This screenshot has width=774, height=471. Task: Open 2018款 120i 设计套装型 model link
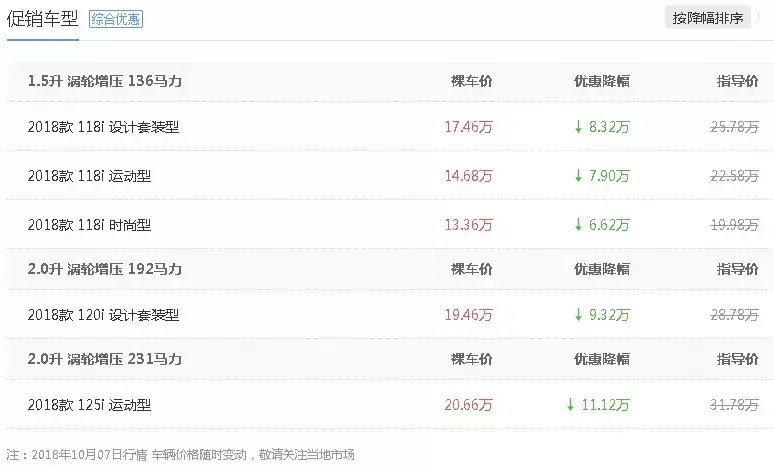pos(103,315)
